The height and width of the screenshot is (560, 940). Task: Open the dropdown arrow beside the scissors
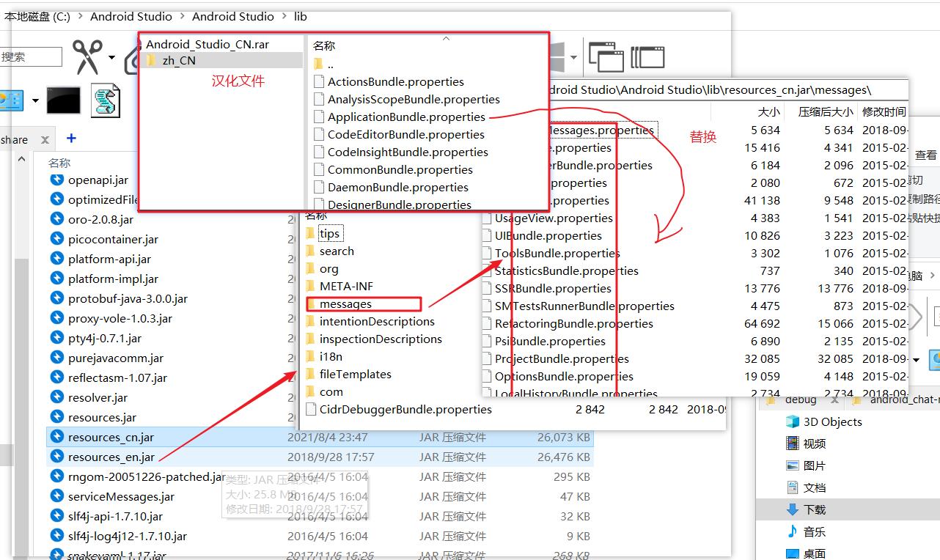pyautogui.click(x=111, y=57)
